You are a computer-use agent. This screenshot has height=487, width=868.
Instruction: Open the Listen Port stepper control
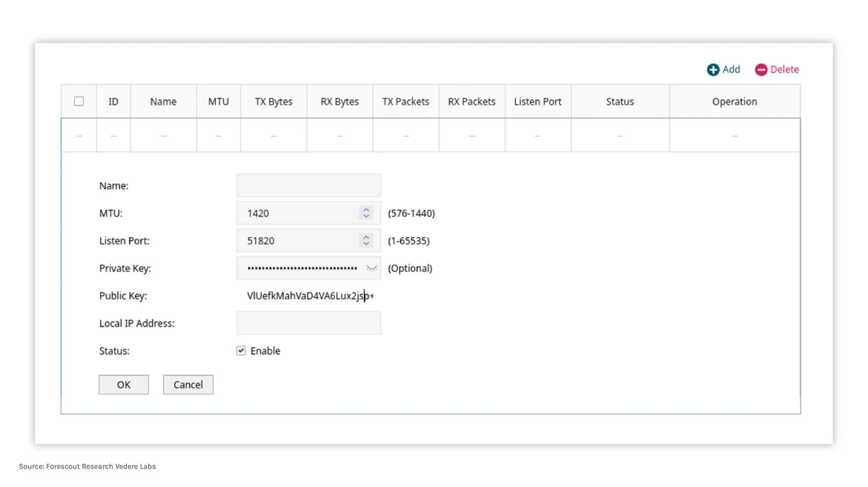click(367, 240)
